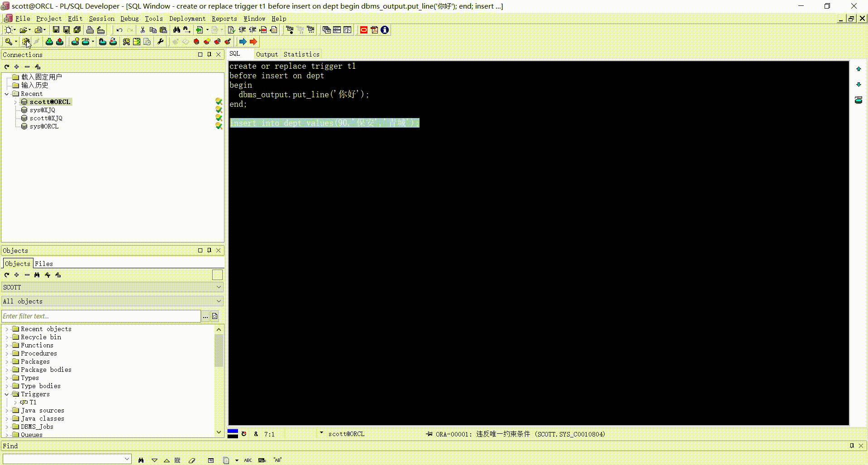Toggle the status bar pin icon
The height and width of the screenshot is (465, 868).
(429, 434)
